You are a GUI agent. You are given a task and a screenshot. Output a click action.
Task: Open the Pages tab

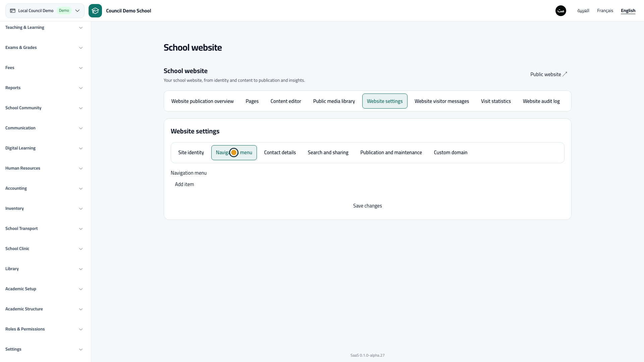click(x=252, y=101)
